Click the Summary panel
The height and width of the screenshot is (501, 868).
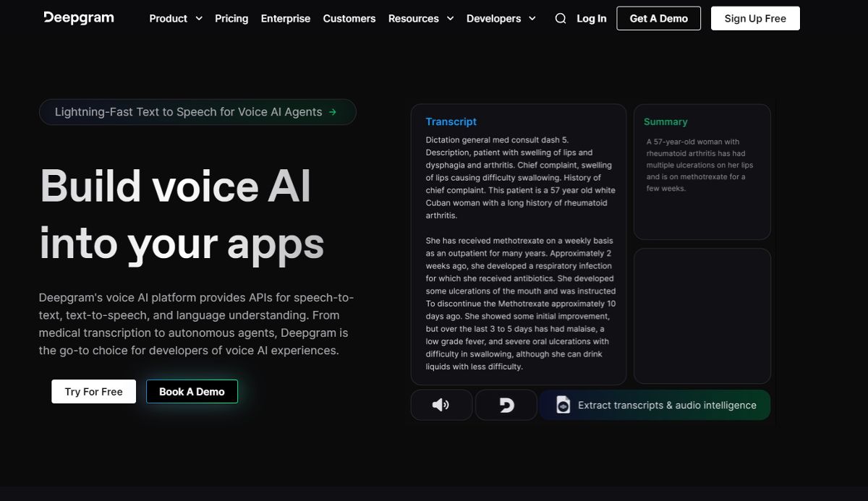click(x=702, y=171)
